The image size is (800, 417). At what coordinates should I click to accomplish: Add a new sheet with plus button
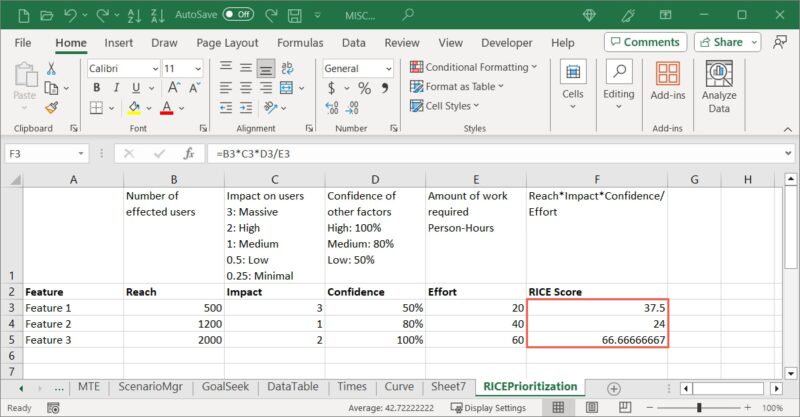(x=614, y=389)
